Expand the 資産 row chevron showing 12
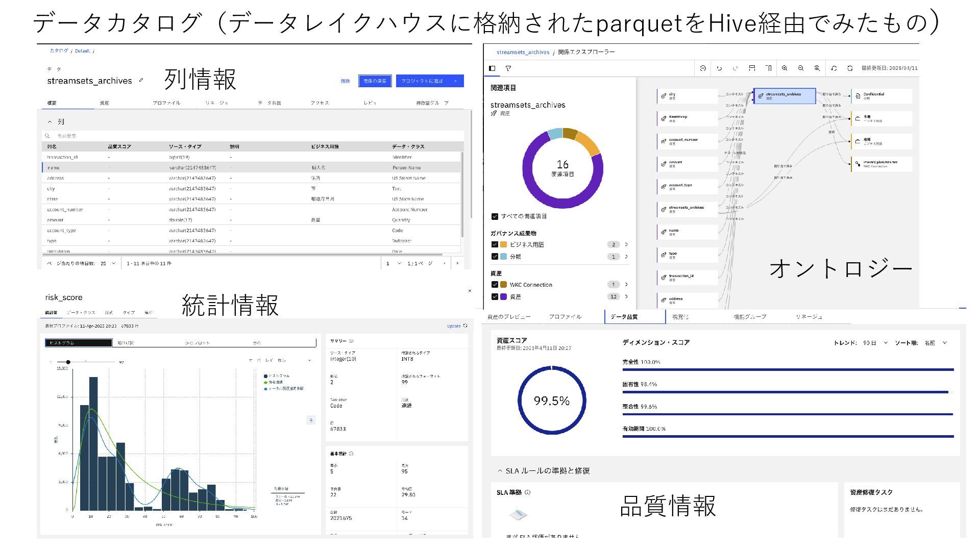 pyautogui.click(x=626, y=296)
